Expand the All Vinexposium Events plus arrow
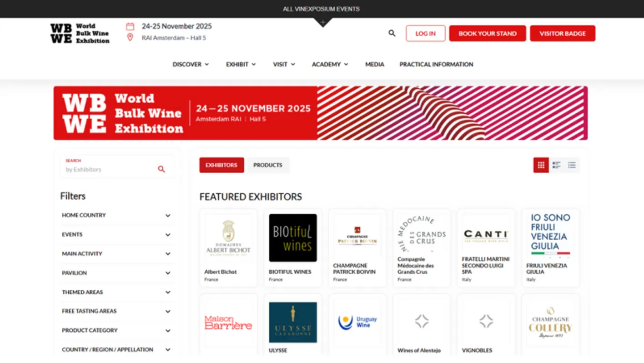 tap(322, 22)
